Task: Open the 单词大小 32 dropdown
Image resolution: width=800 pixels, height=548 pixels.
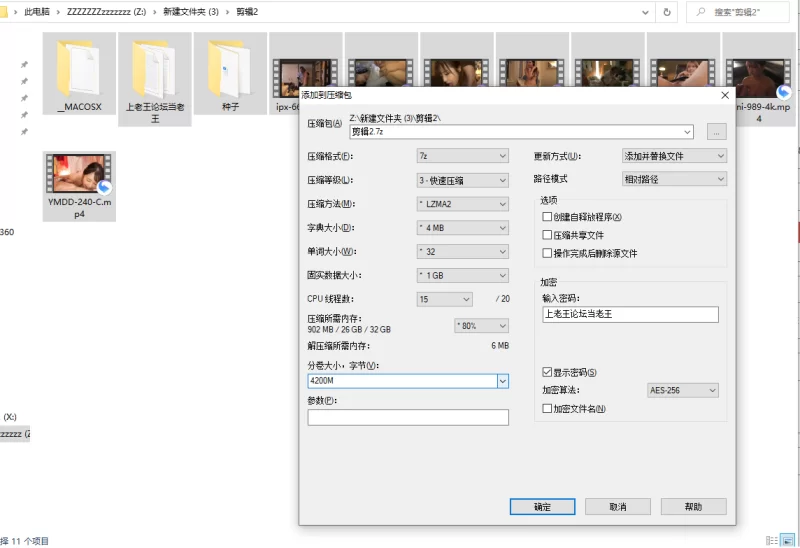Action: coord(463,252)
